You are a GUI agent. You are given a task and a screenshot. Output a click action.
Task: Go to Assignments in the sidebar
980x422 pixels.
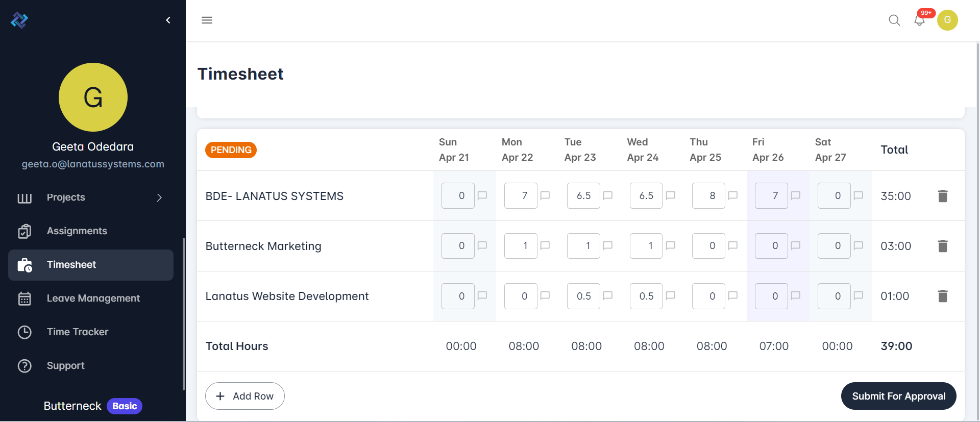(77, 231)
